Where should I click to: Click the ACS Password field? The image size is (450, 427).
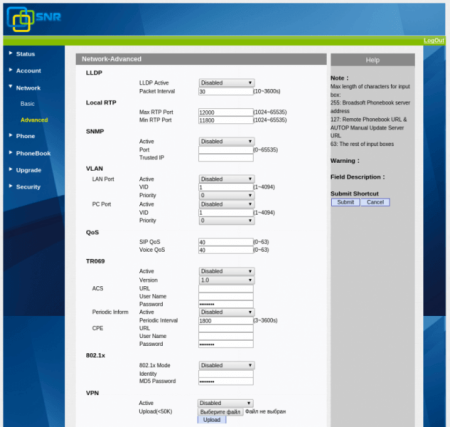click(226, 304)
